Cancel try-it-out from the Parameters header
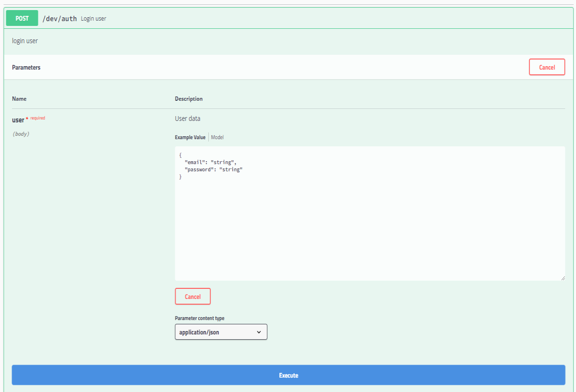 tap(547, 67)
